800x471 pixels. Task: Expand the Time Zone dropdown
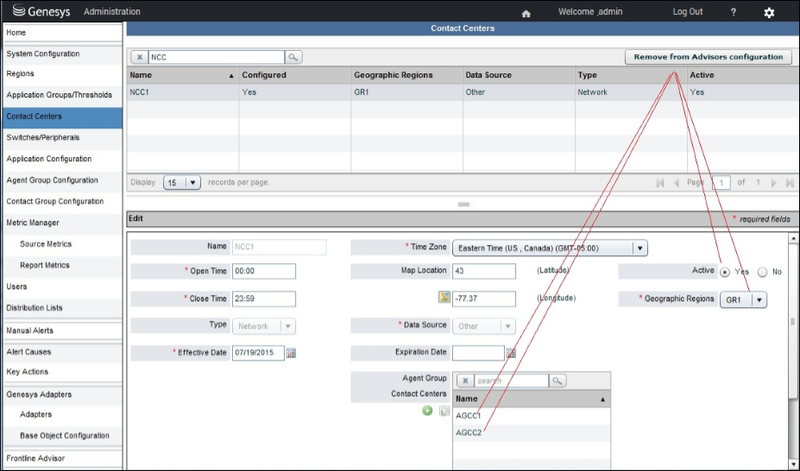tap(550, 249)
